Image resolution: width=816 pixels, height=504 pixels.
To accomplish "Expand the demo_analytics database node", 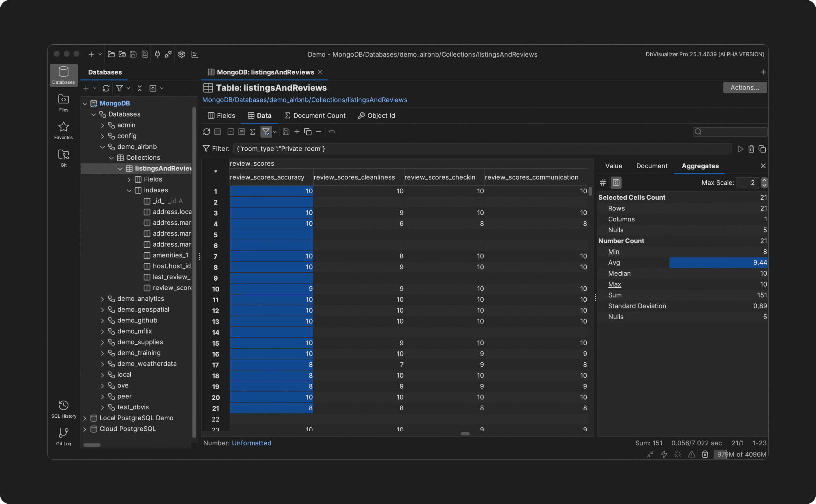I will pos(102,299).
